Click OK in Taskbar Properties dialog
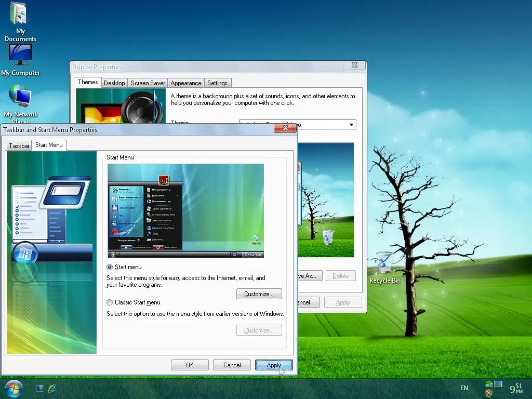The height and width of the screenshot is (399, 532). [190, 365]
